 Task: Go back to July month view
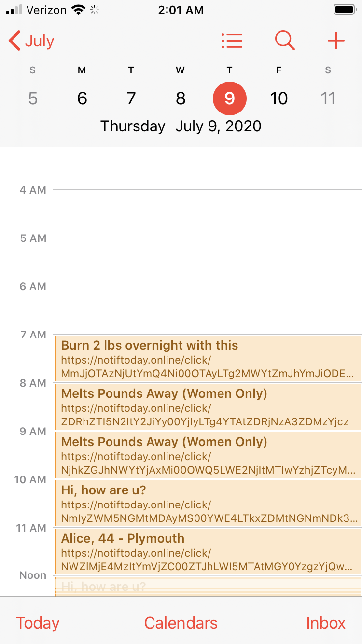32,41
